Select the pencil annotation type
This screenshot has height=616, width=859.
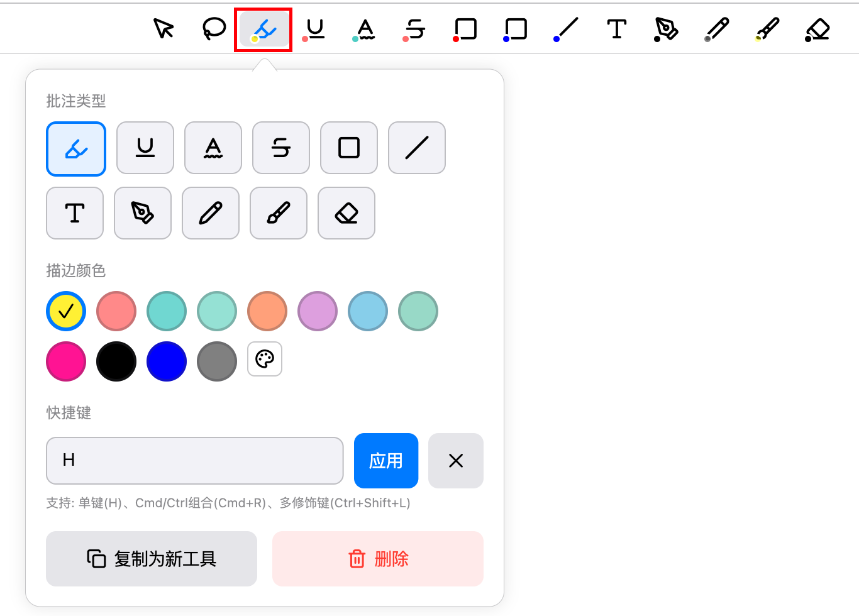pyautogui.click(x=211, y=213)
